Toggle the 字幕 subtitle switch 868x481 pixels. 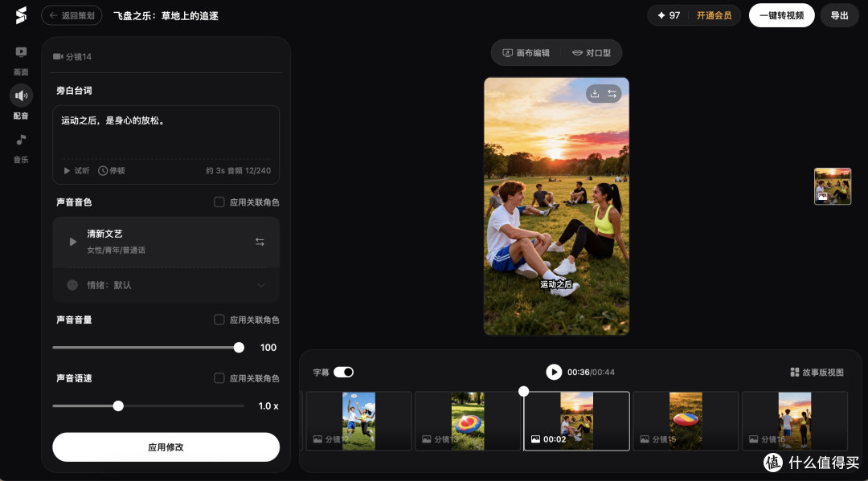tap(343, 372)
